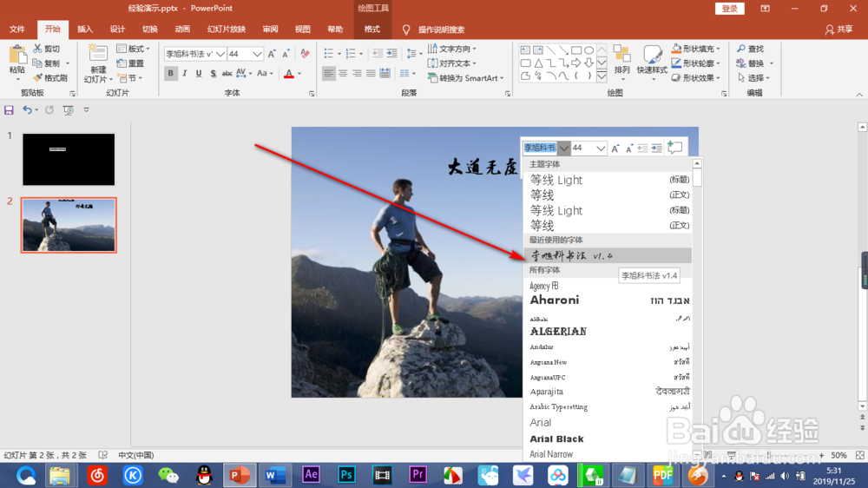This screenshot has height=488, width=868.
Task: Toggle Strikethrough formatting
Action: pyautogui.click(x=227, y=73)
